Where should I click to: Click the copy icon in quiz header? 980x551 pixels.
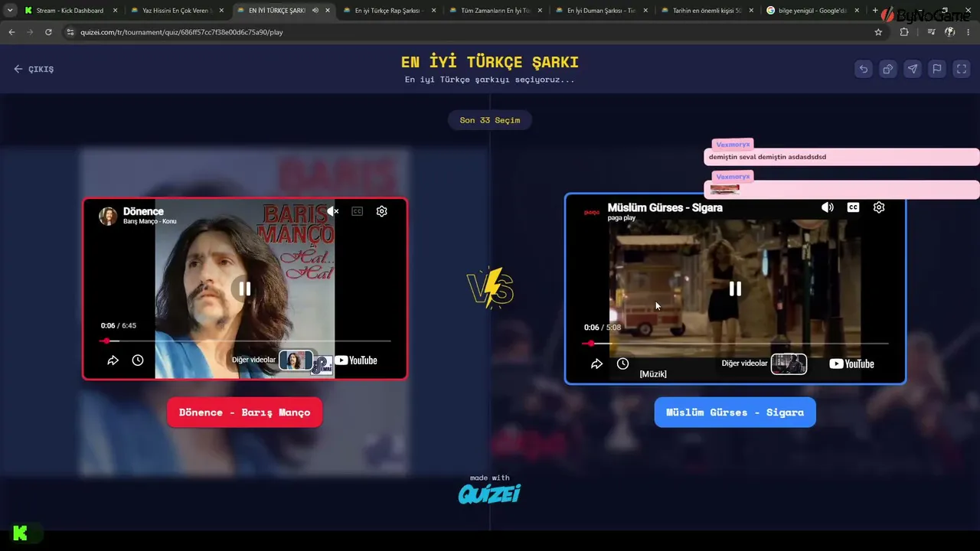coord(888,69)
